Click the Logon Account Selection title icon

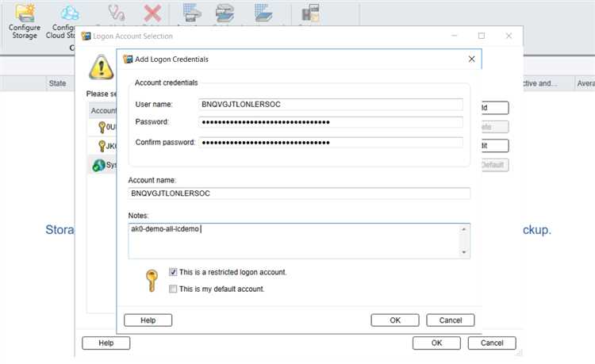(x=86, y=36)
